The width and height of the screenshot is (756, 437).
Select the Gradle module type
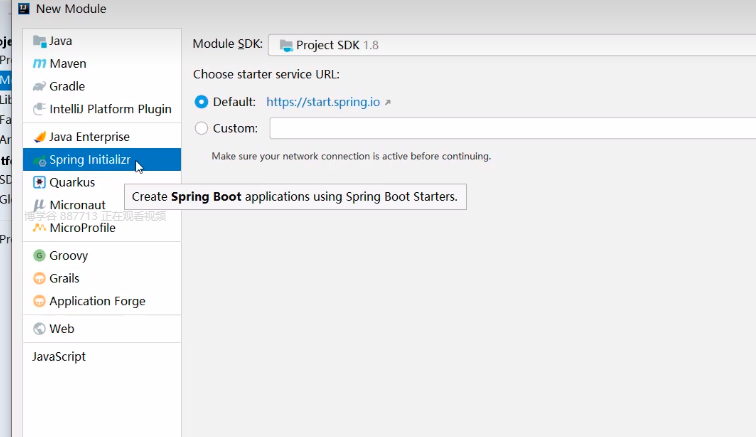102,86
